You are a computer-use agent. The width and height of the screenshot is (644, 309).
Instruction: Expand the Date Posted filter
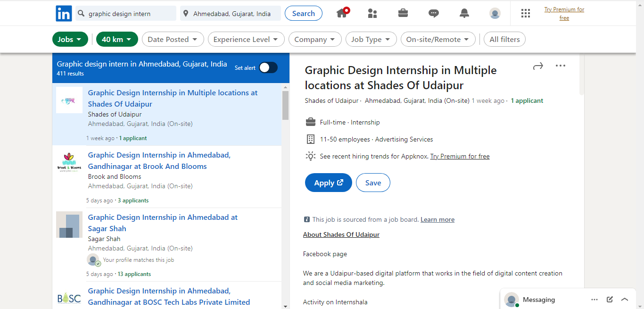click(173, 40)
